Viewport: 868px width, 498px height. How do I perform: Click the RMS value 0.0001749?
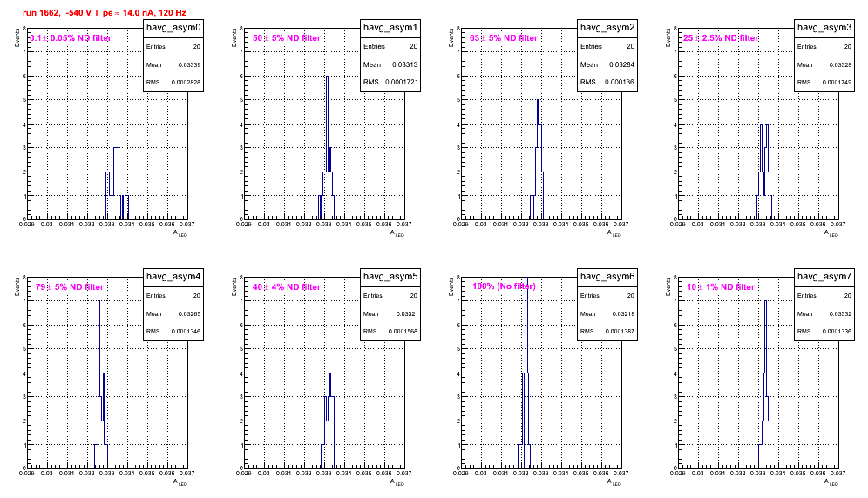pyautogui.click(x=837, y=83)
